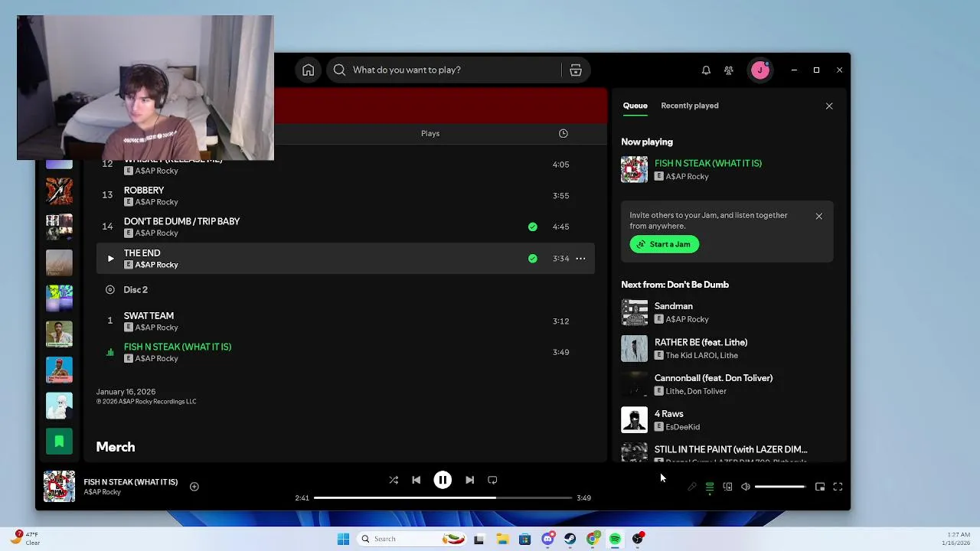Select the SWAT TEAM track row

pos(345,321)
